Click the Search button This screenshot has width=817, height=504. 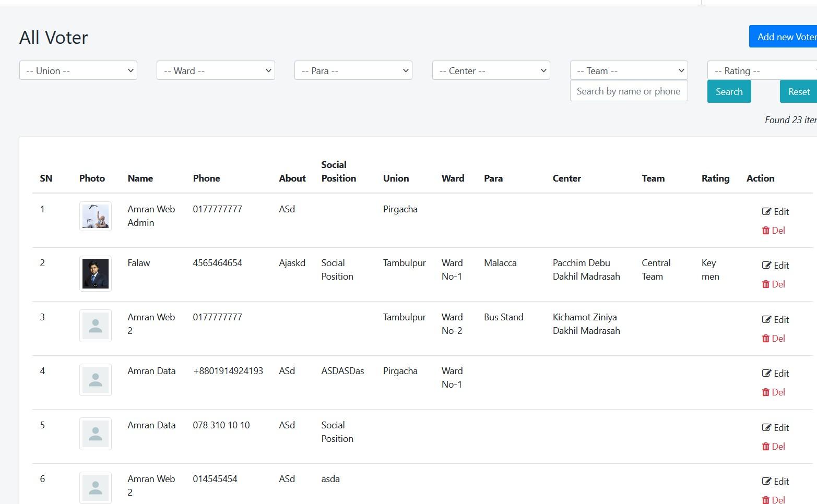pos(729,91)
